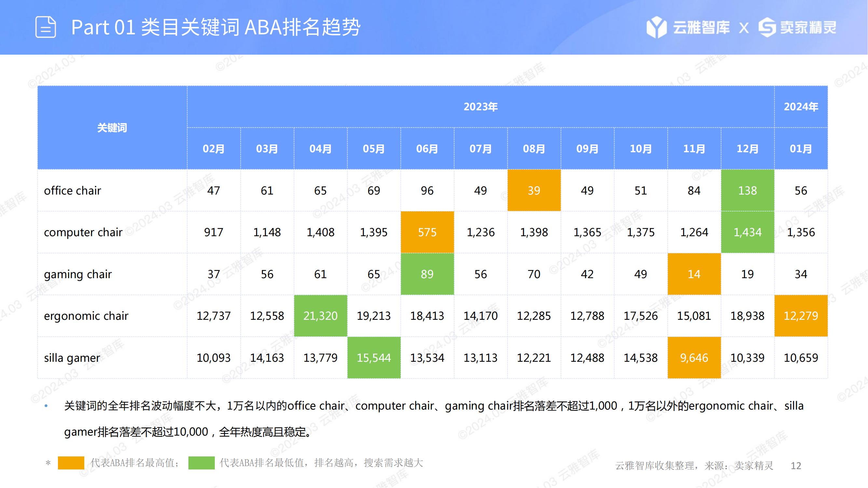Click the 11月 month header
This screenshot has height=488, width=868.
click(x=694, y=149)
